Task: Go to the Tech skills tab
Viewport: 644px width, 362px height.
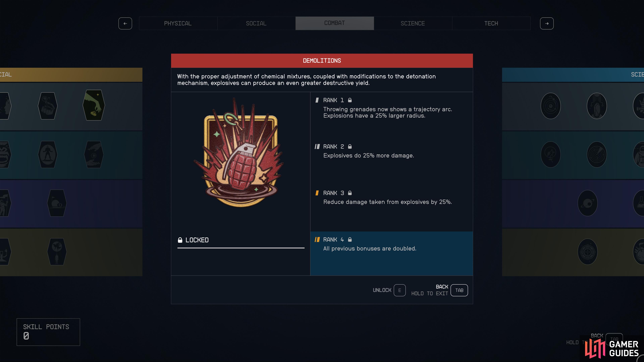Action: pyautogui.click(x=491, y=23)
